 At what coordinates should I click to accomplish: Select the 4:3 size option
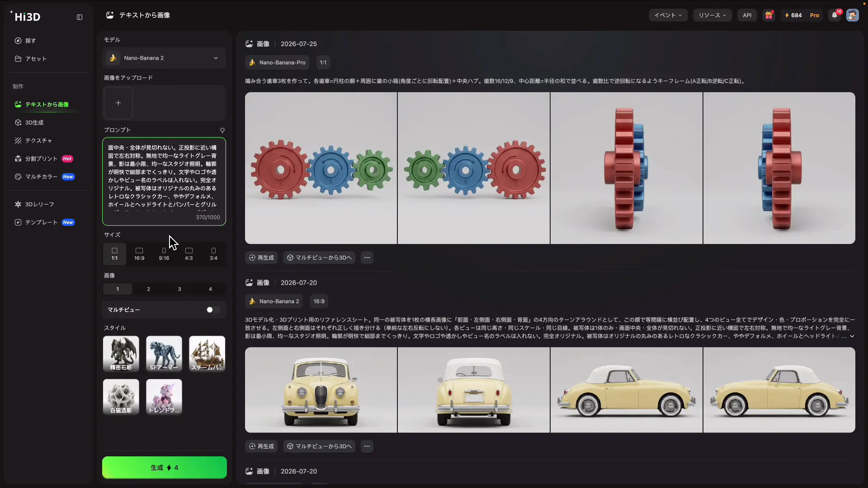[189, 254]
